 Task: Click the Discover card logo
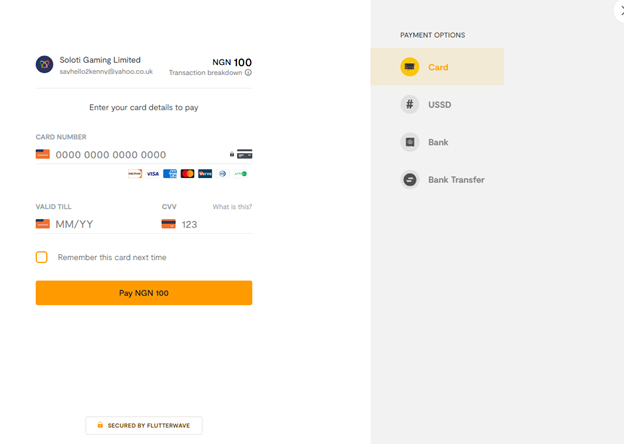point(135,174)
